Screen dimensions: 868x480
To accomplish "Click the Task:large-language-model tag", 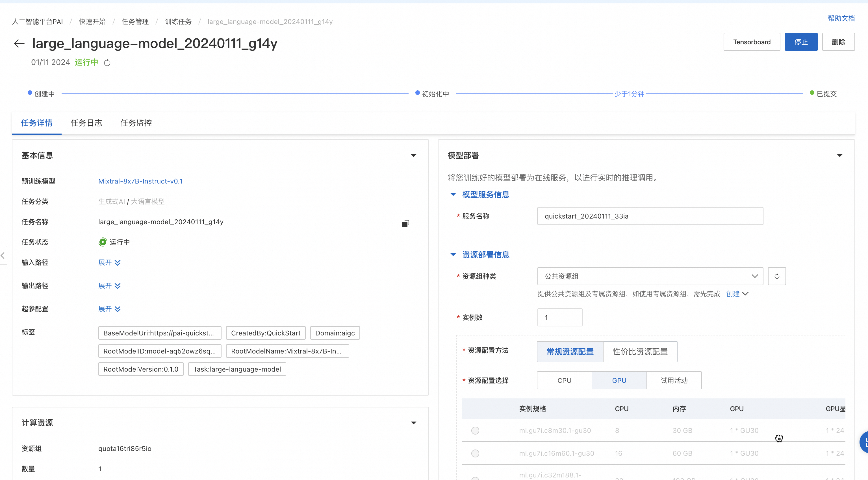I will coord(237,369).
